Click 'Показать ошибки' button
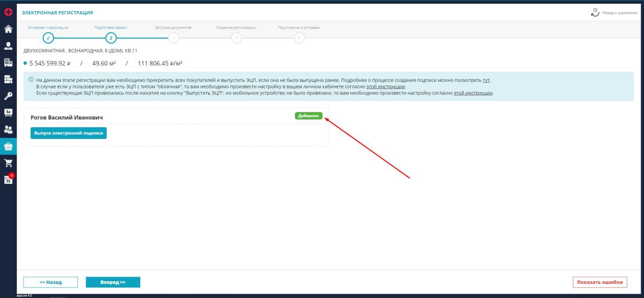 coord(599,282)
